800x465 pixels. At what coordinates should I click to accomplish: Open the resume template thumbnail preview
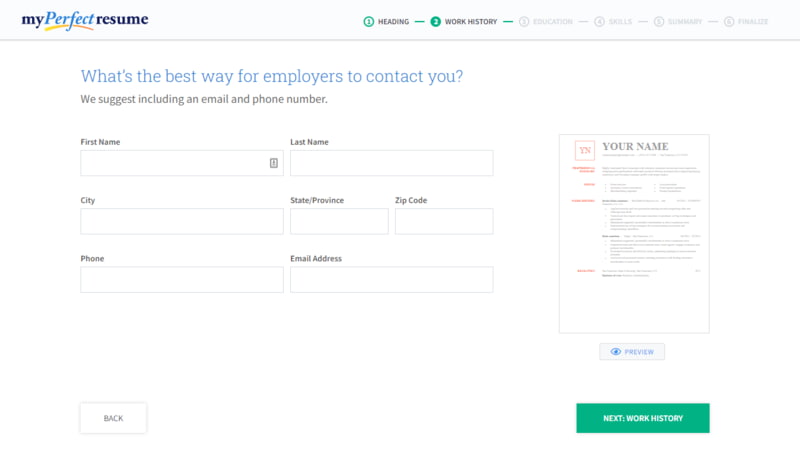(x=634, y=234)
